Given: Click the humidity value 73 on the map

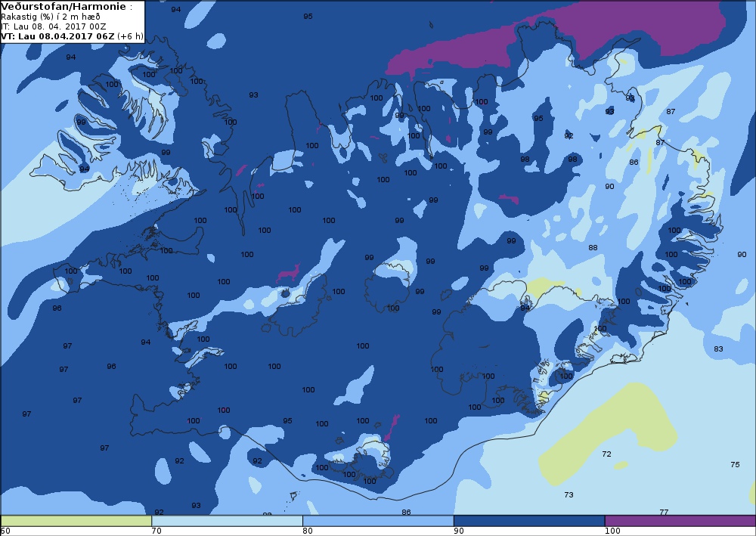Looking at the screenshot, I should 569,494.
